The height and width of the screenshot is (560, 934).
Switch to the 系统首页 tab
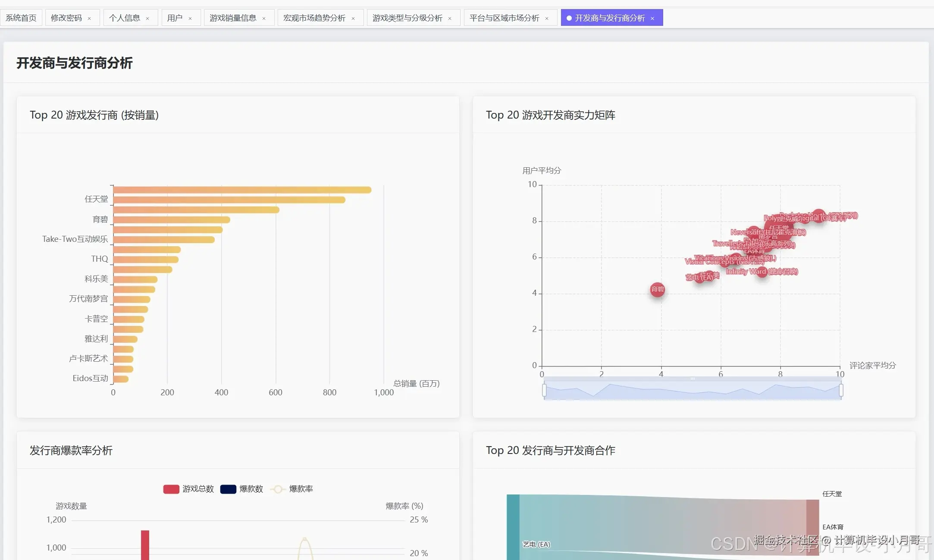coord(21,18)
